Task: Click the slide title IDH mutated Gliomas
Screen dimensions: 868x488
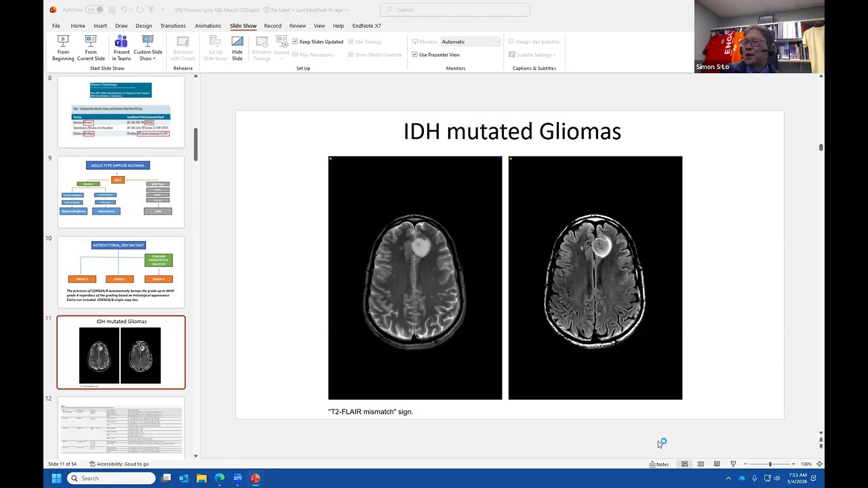Action: point(512,131)
